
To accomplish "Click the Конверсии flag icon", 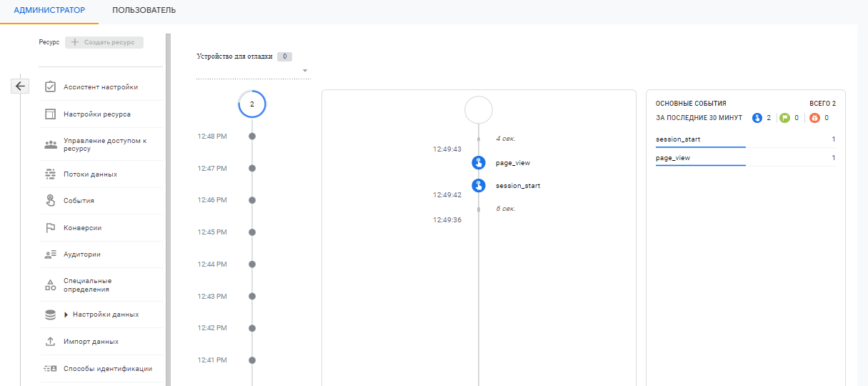I will (50, 228).
